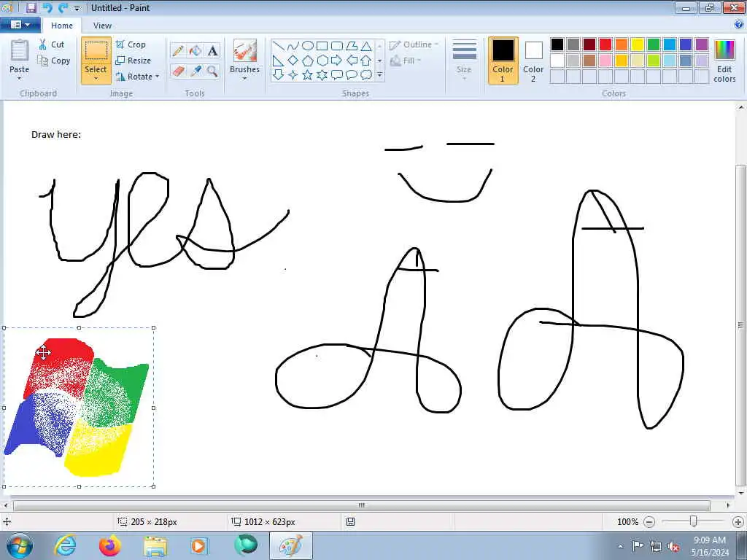747x560 pixels.
Task: Choose the Line shape
Action: pyautogui.click(x=279, y=46)
